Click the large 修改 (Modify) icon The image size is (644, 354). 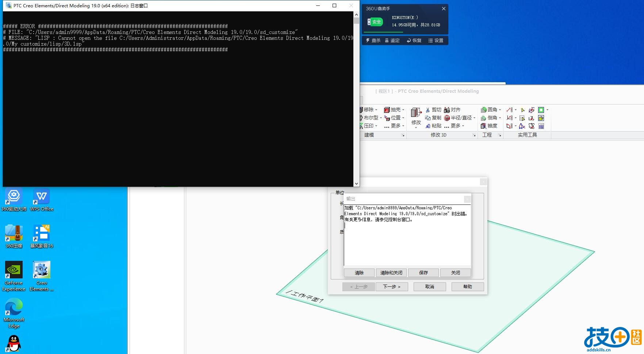[416, 113]
